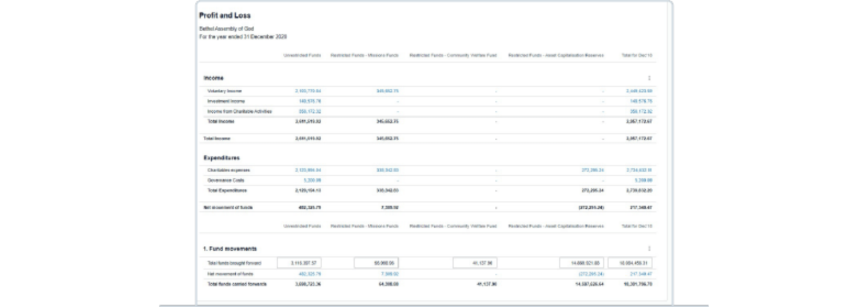Viewport: 868px width, 307px height.
Task: Edit Asset Capitalisation Reserves brought forward field
Action: (582, 263)
